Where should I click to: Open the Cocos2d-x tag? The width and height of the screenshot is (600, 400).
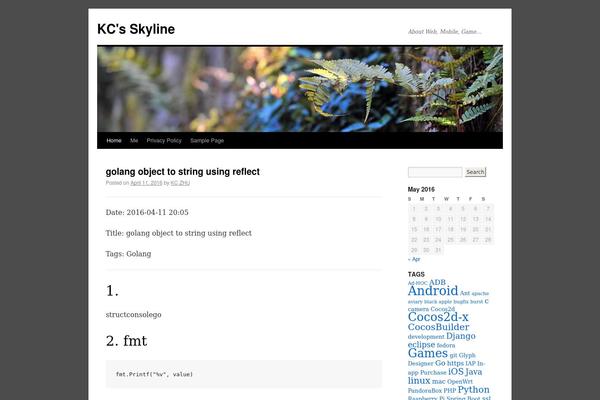tap(438, 317)
